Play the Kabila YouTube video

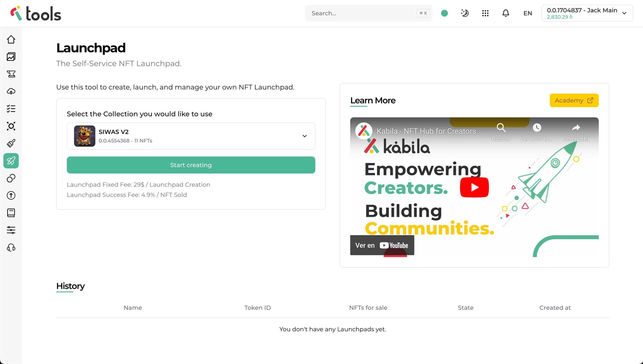click(474, 187)
